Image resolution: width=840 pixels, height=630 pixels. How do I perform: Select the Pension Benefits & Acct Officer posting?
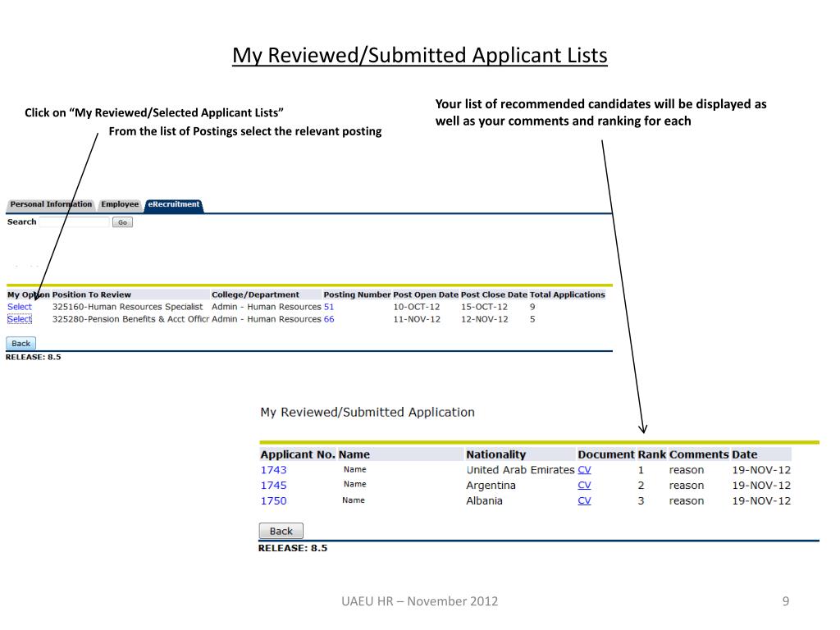(20, 319)
